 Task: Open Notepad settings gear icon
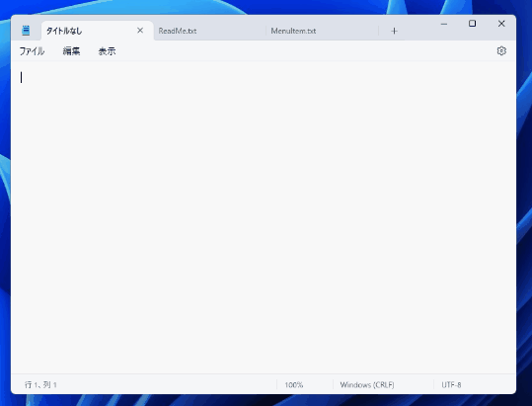501,51
